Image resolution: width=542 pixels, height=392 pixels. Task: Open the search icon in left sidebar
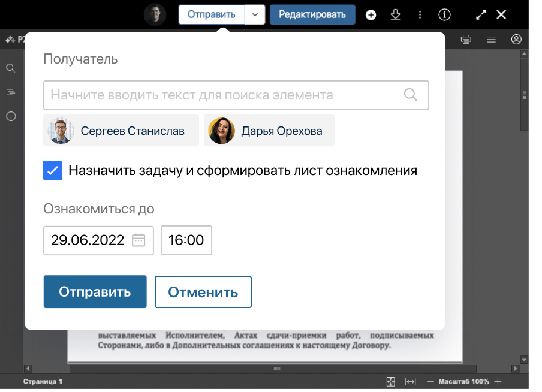[x=11, y=68]
